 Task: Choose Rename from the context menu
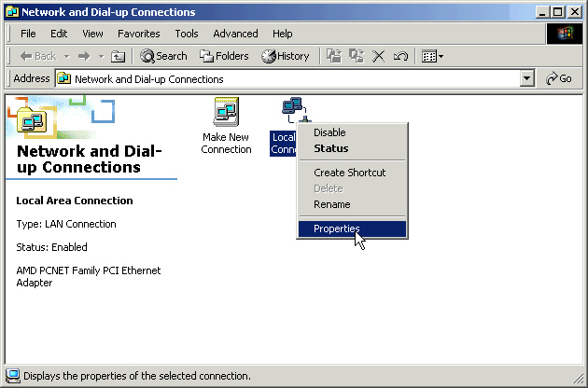(x=332, y=204)
